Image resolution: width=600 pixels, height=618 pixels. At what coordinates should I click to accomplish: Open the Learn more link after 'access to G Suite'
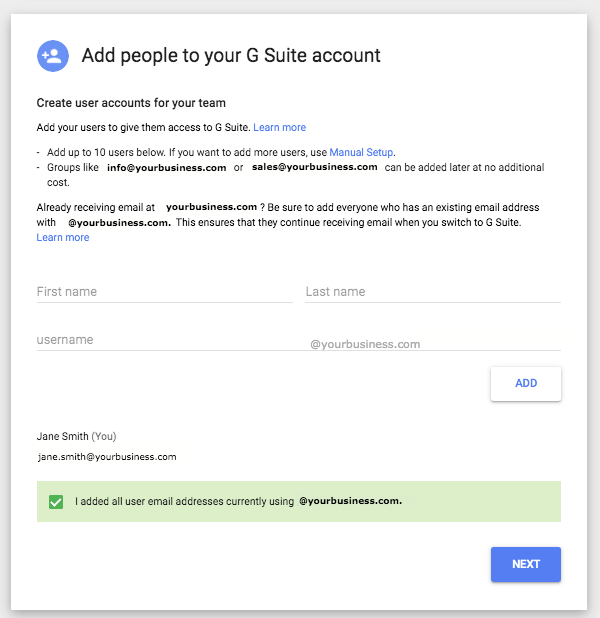coord(279,128)
